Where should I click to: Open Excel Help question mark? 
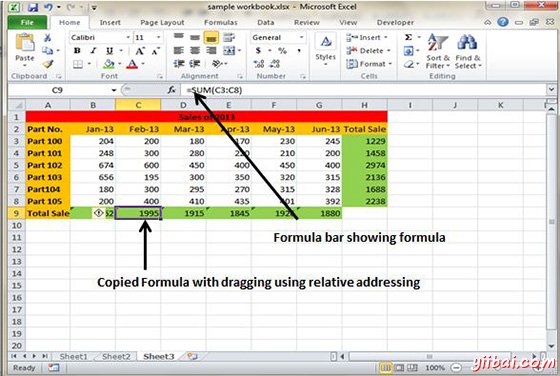(502, 22)
